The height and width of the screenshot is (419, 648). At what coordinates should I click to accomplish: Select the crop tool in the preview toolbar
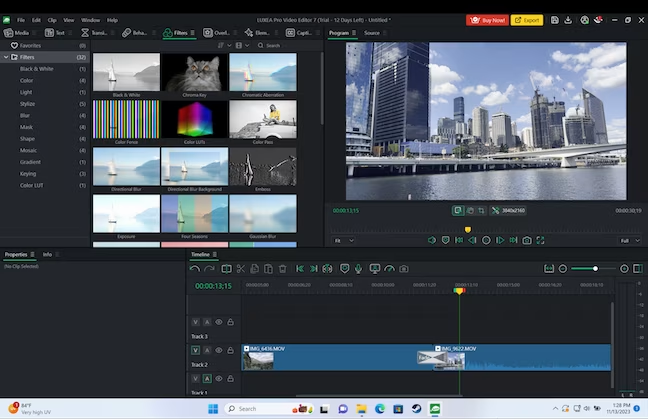pyautogui.click(x=482, y=211)
